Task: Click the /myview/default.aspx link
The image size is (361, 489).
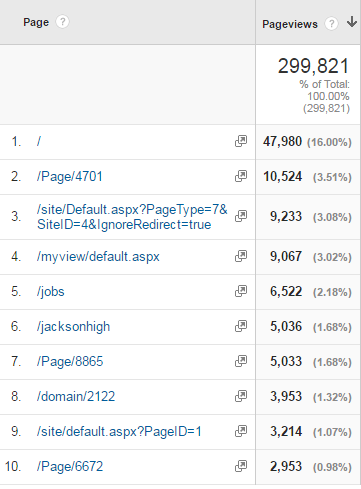Action: 98,257
